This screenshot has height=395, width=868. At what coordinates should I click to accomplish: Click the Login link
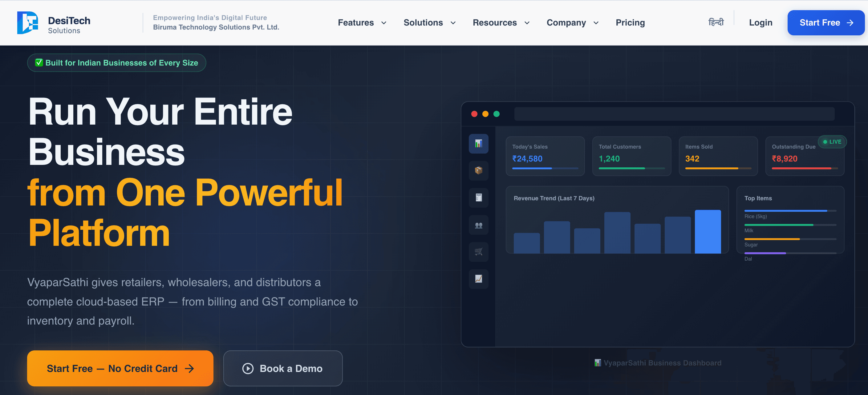[x=761, y=22]
